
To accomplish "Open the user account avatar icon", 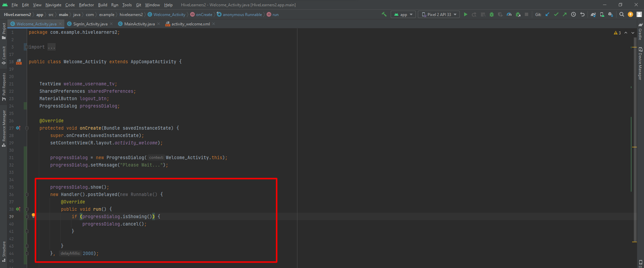I will [x=639, y=15].
